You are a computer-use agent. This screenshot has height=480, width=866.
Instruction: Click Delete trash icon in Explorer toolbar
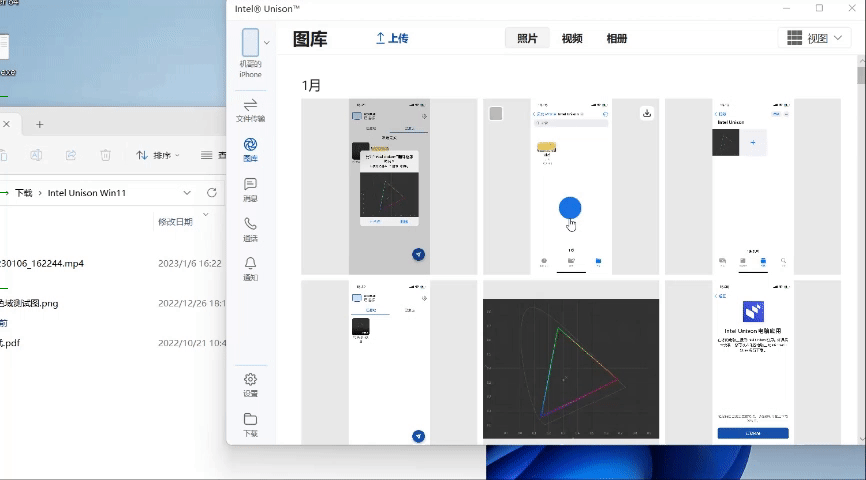pos(105,155)
